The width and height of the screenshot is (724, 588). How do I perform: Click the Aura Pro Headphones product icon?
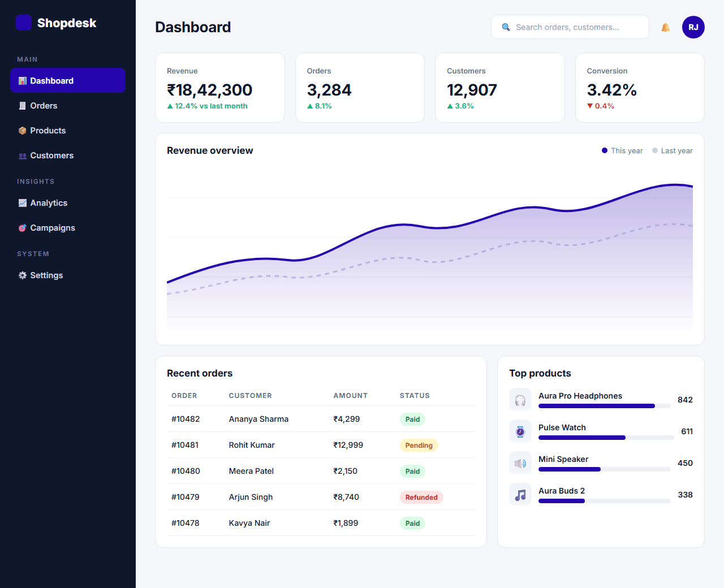point(520,399)
